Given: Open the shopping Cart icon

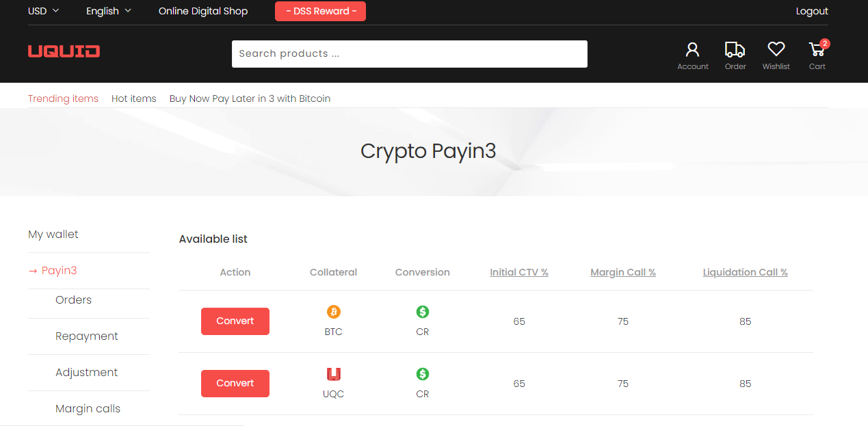Looking at the screenshot, I should 816,49.
